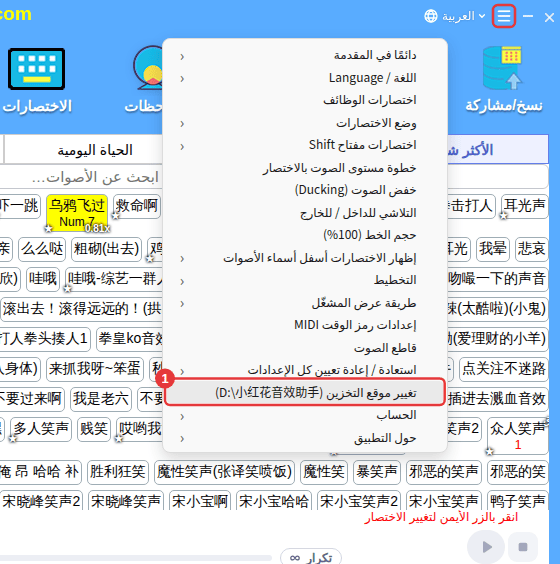The width and height of the screenshot is (560, 564).
Task: Click the stop playback button
Action: tap(523, 547)
